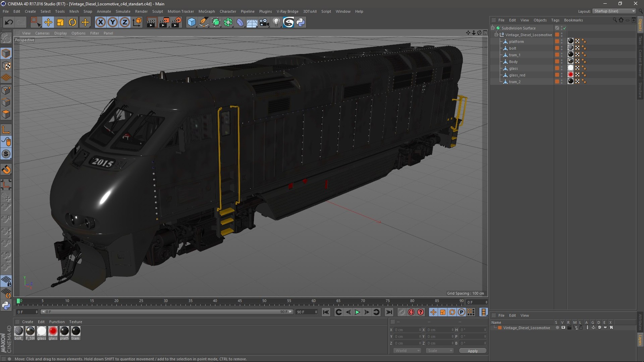644x362 pixels.
Task: Click the X position input field
Action: (x=408, y=330)
